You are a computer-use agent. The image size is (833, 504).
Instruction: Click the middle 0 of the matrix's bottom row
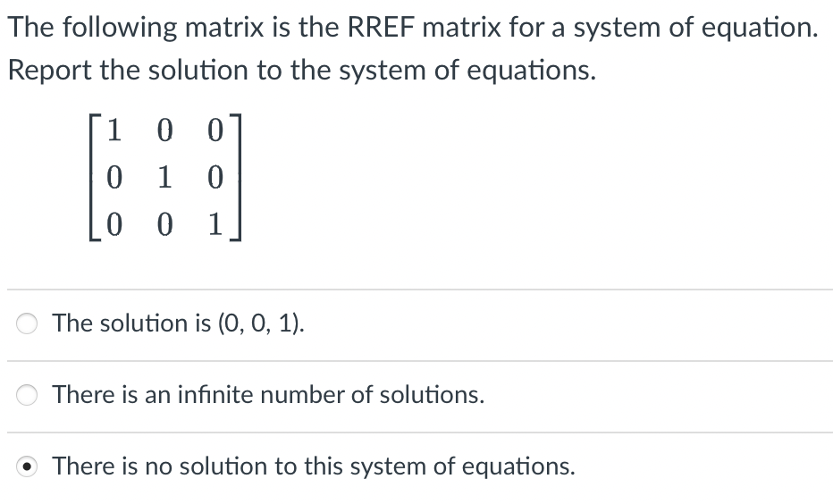[x=164, y=224]
